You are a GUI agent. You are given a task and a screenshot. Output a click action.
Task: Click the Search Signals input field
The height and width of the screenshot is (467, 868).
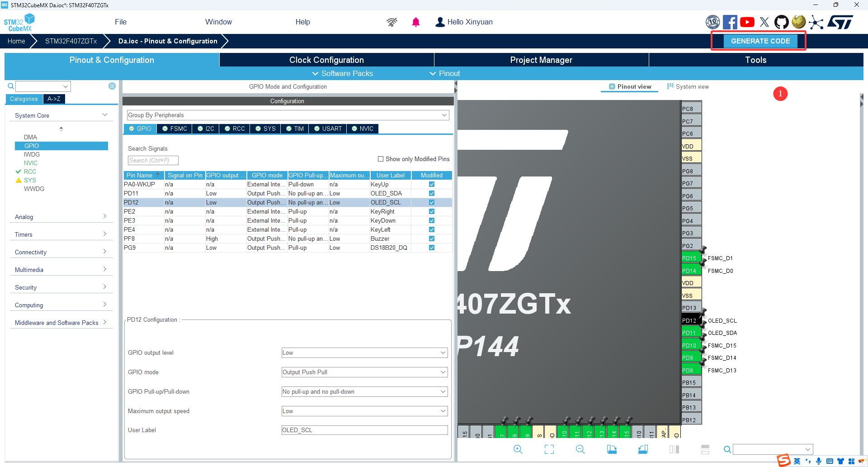pos(153,160)
